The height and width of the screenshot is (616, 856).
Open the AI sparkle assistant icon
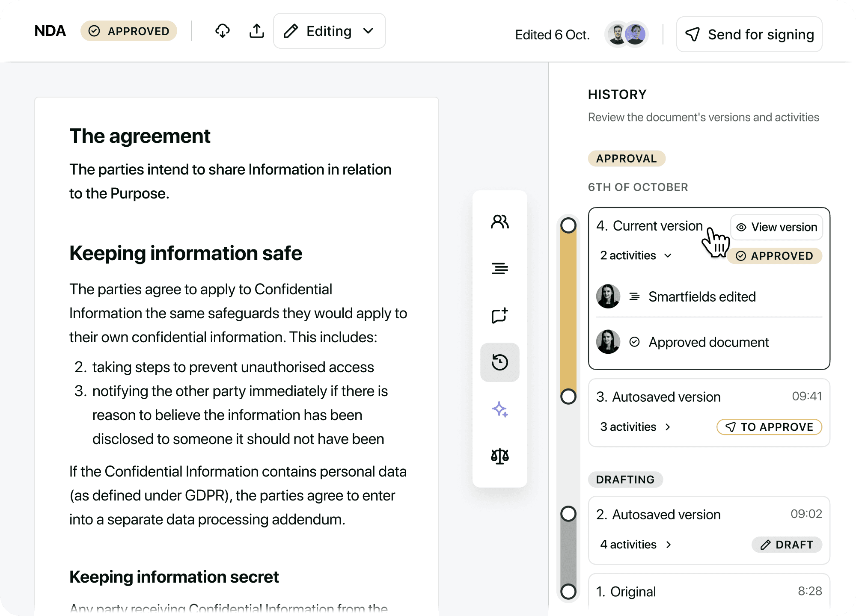pyautogui.click(x=499, y=409)
